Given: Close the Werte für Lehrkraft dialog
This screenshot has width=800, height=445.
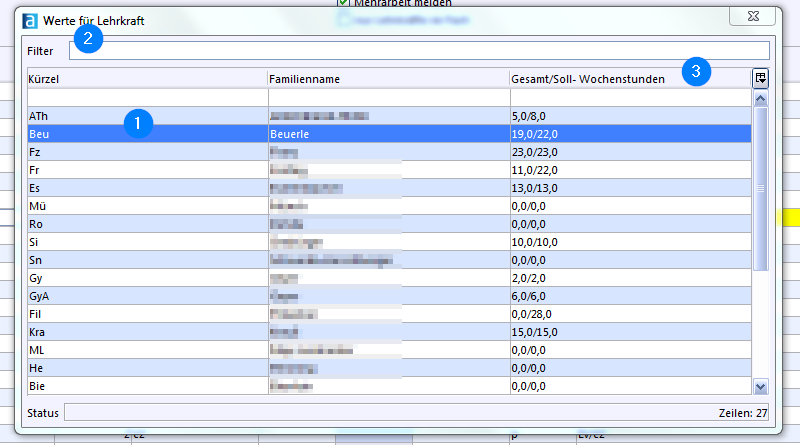Looking at the screenshot, I should click(753, 16).
